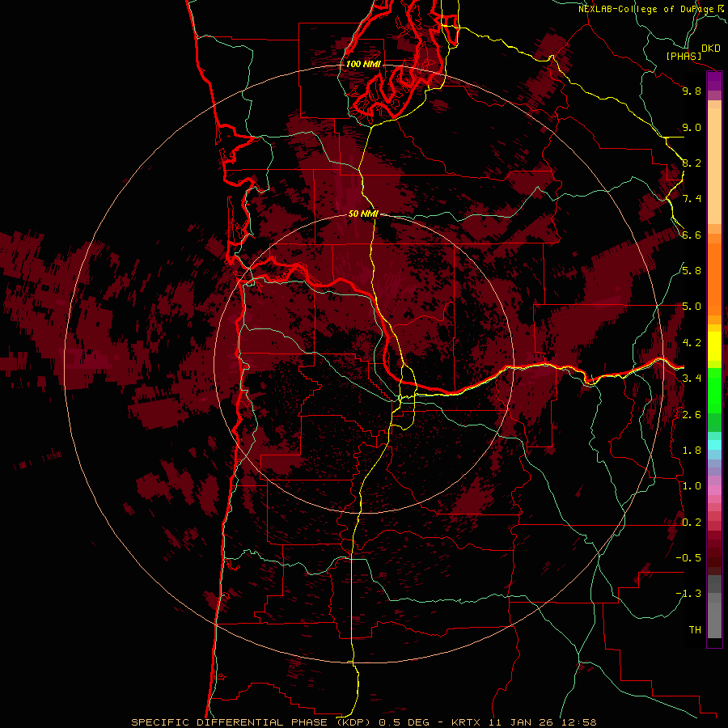Viewport: 728px width, 728px height.
Task: Click the 4.2 value on the scale
Action: [692, 343]
